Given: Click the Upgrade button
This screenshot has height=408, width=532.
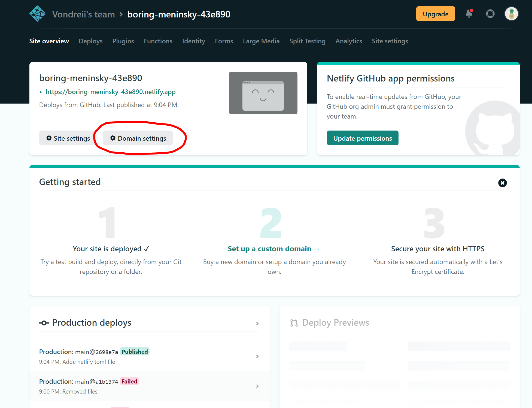Looking at the screenshot, I should click(x=435, y=14).
